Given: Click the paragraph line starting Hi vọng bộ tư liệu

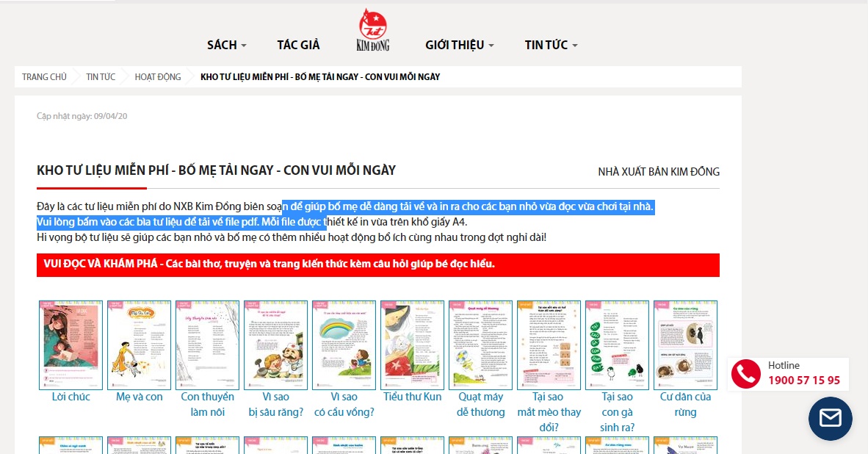Looking at the screenshot, I should point(292,237).
